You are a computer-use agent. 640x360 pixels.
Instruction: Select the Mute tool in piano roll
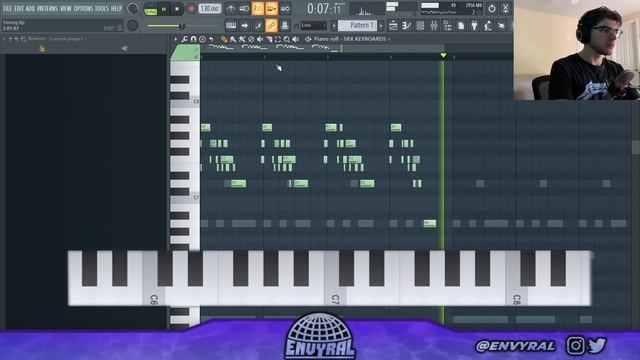(260, 39)
